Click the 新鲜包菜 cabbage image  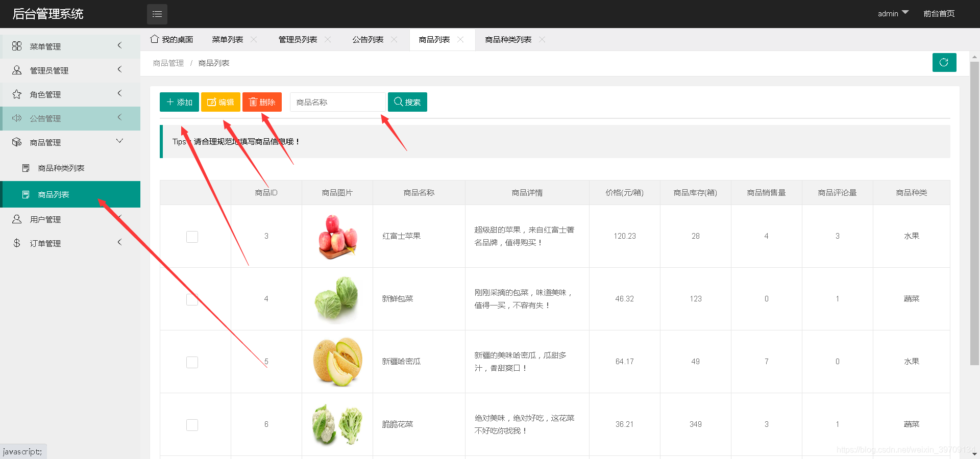click(x=337, y=299)
